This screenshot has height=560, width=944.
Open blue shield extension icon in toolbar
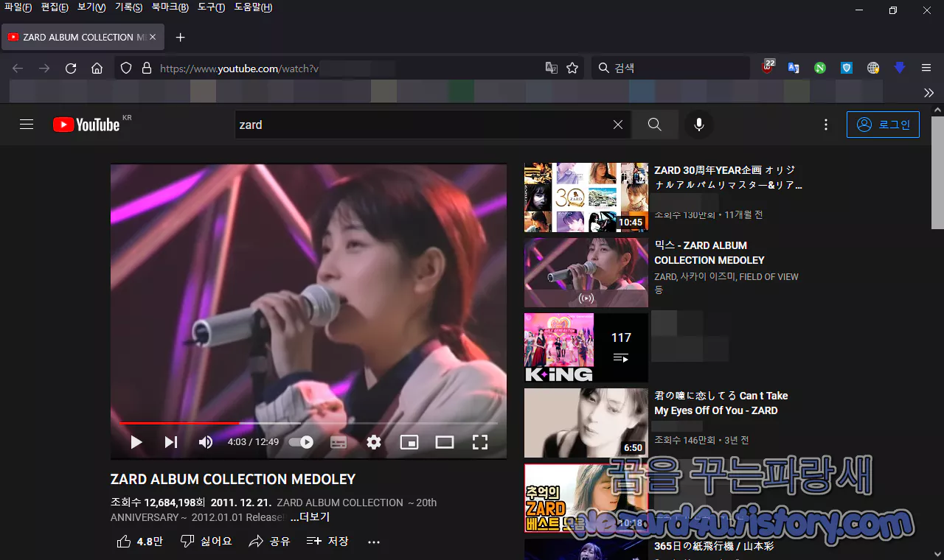click(x=847, y=68)
